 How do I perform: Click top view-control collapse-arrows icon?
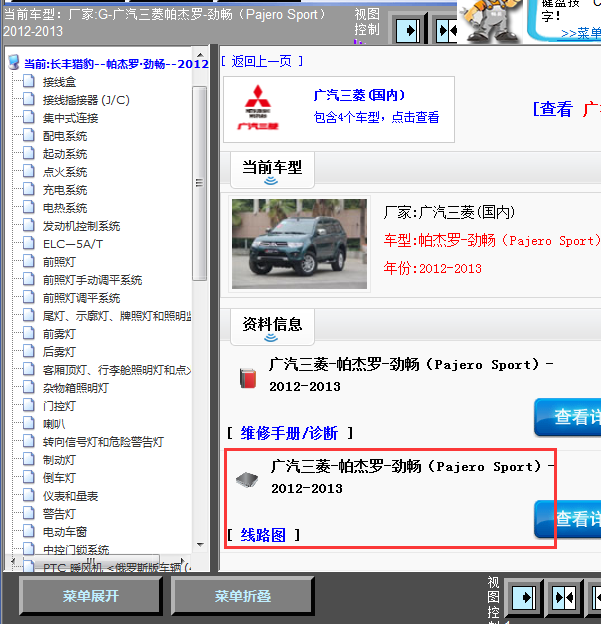coord(446,30)
